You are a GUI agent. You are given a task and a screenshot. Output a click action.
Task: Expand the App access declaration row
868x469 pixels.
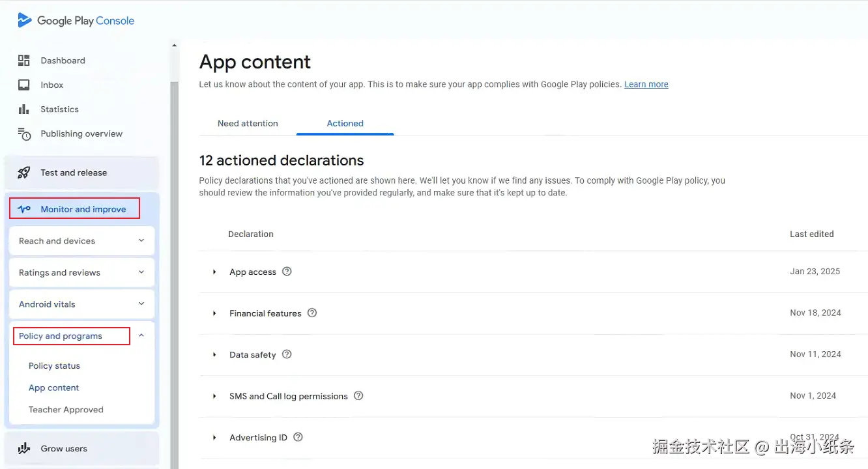[x=214, y=272]
